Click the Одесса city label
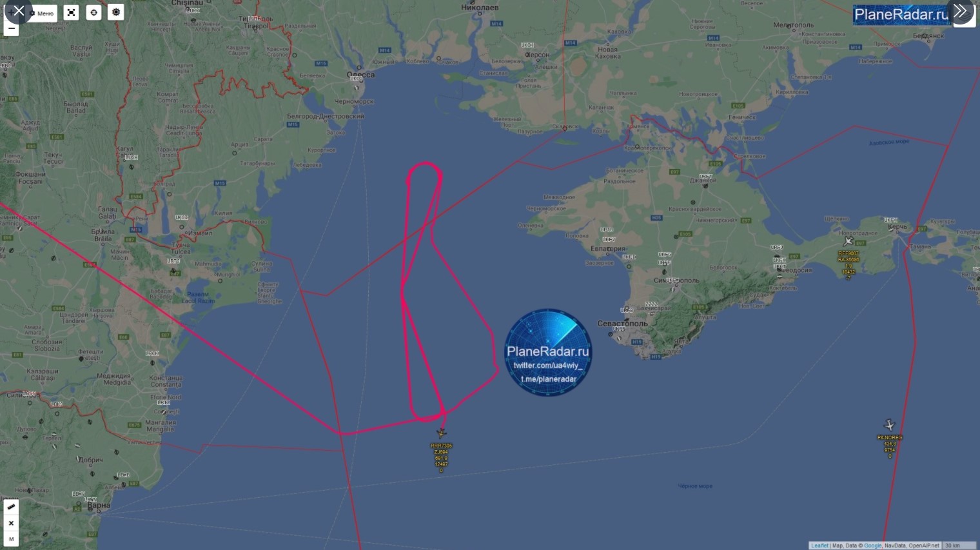 coord(360,75)
